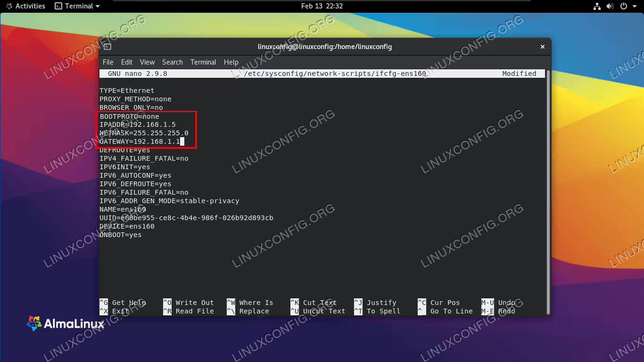Click the terminal icon in window title bar

point(107,47)
